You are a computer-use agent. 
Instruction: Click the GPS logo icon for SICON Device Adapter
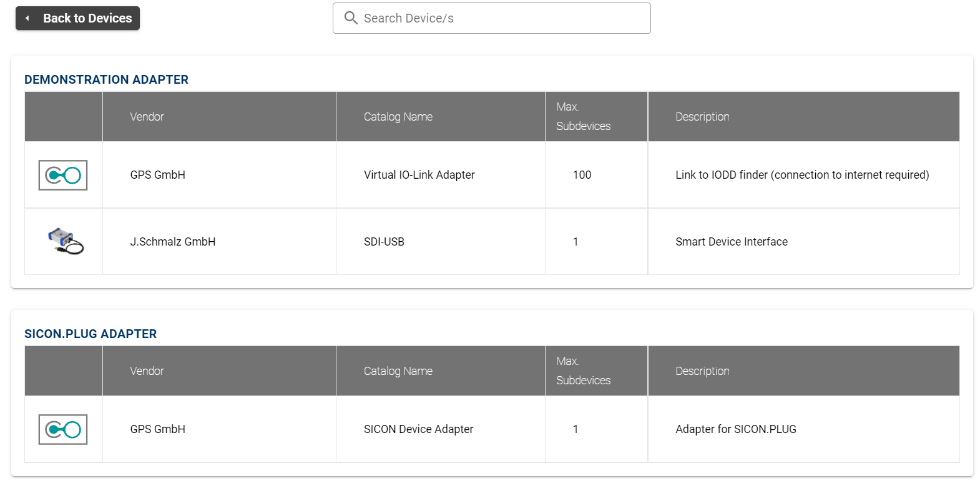coord(63,429)
